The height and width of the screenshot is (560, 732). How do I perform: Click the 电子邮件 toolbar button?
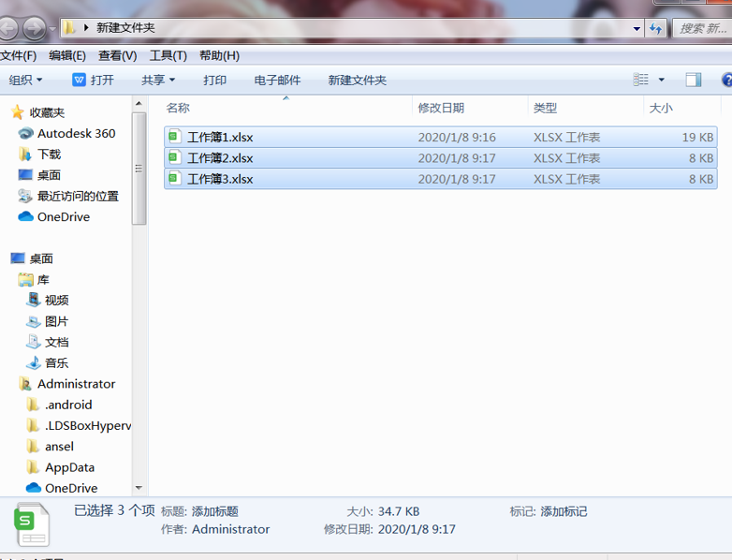click(x=277, y=80)
